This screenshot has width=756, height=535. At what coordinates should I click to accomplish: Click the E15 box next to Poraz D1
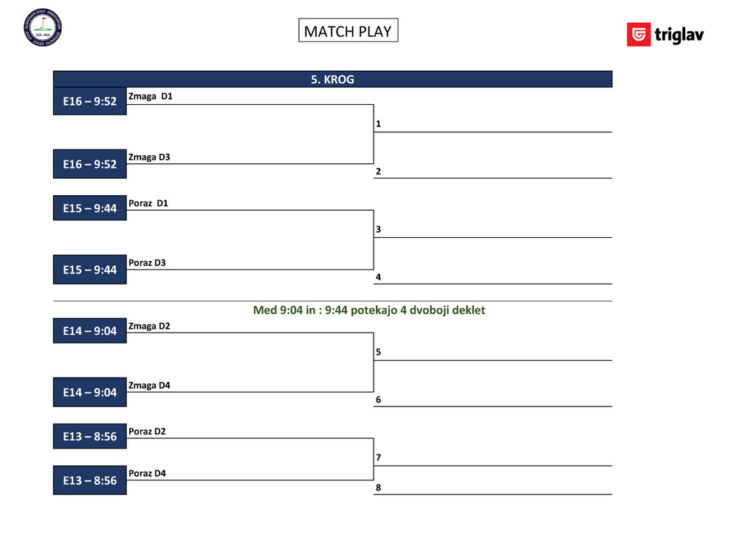pyautogui.click(x=90, y=208)
